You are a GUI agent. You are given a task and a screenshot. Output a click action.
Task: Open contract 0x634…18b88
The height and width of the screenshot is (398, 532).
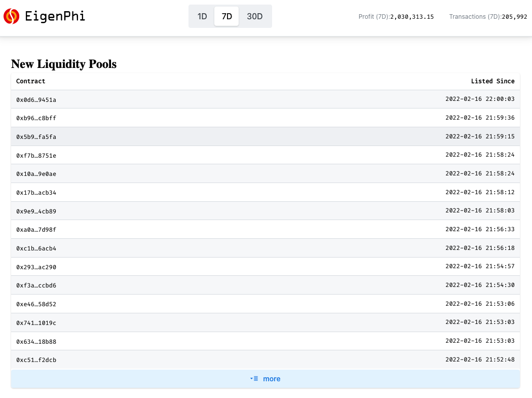[36, 341]
